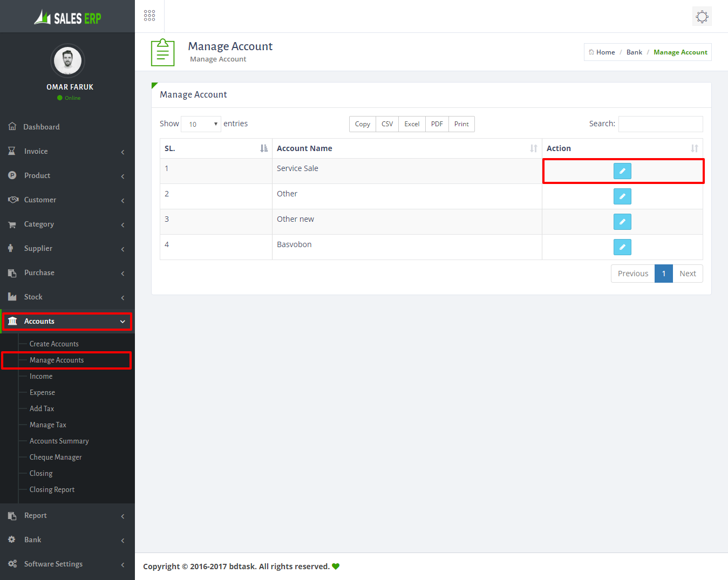
Task: Open the grid menu icon in top bar
Action: tap(149, 16)
